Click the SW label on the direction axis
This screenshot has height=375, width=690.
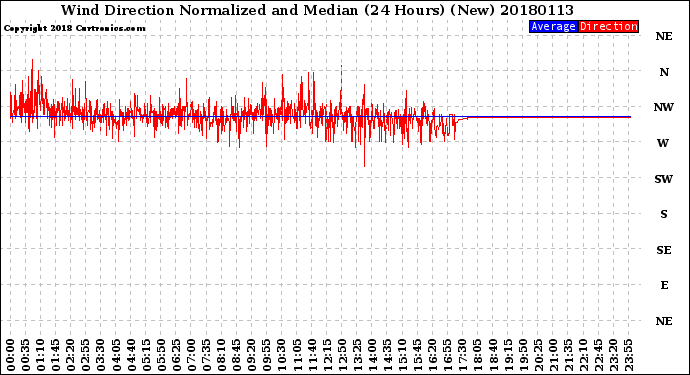[664, 179]
